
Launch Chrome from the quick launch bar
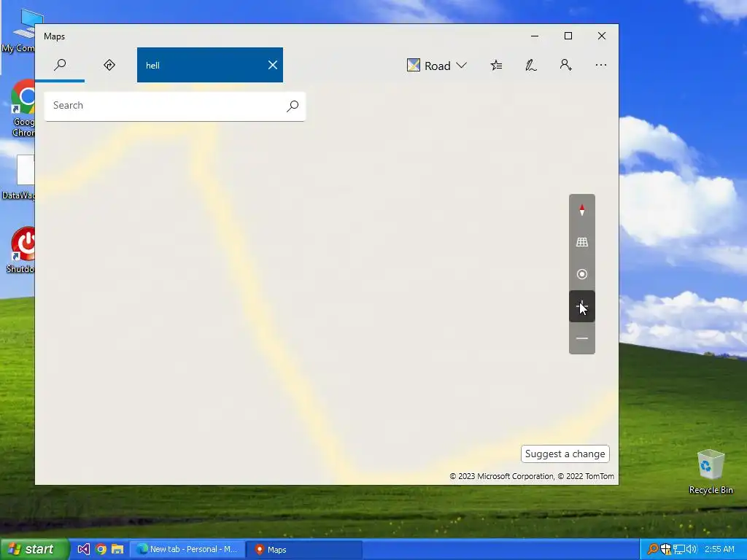[x=101, y=549]
